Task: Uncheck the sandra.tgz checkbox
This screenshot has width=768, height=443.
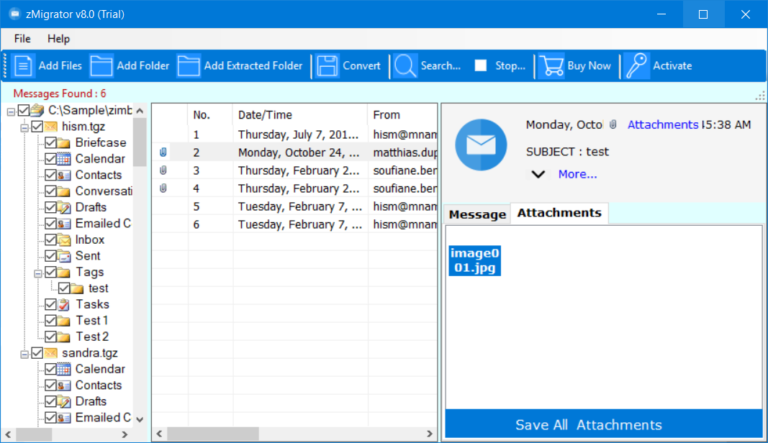Action: pyautogui.click(x=37, y=353)
